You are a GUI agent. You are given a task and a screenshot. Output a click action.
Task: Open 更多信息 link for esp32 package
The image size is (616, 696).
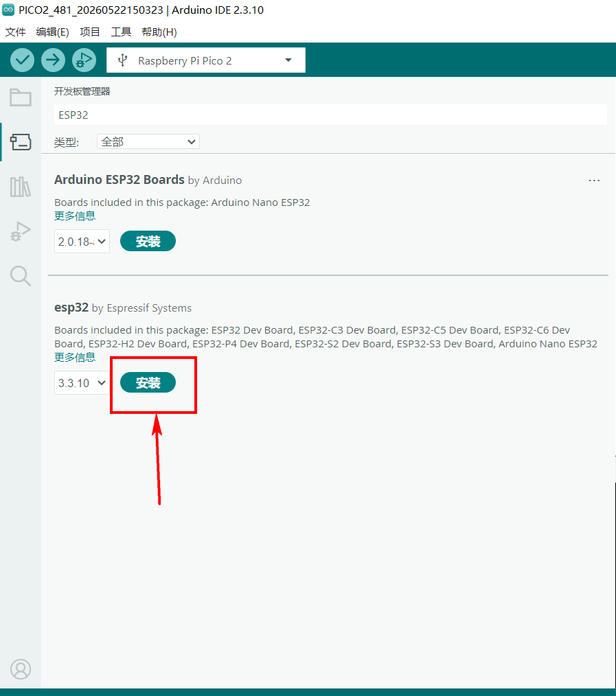75,358
